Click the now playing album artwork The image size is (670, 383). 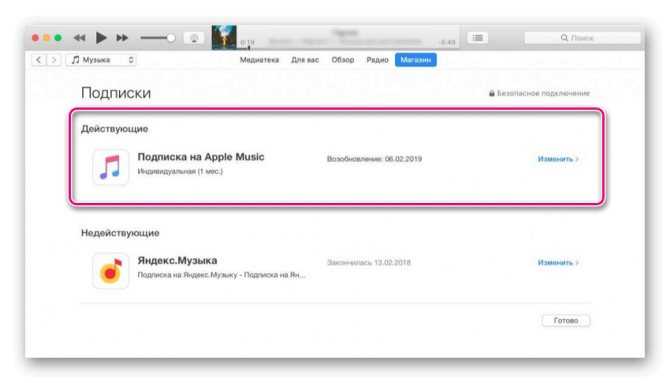(224, 37)
